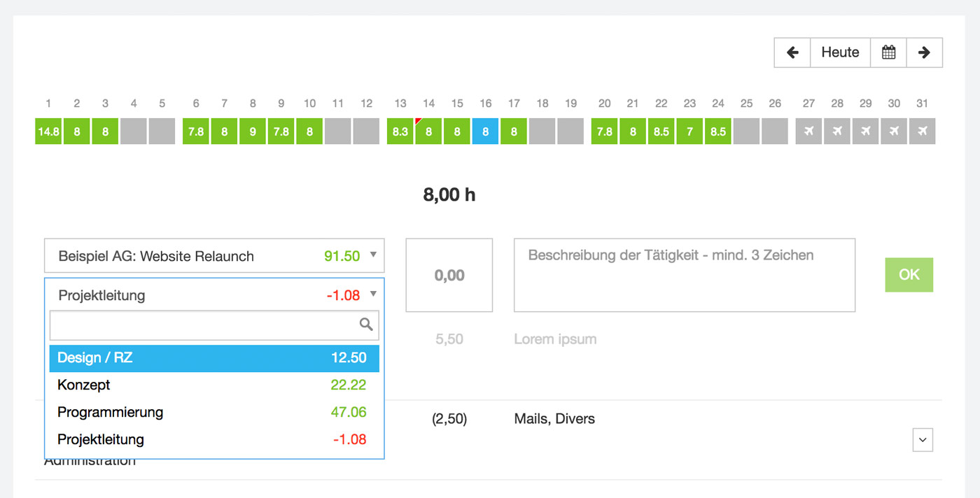Viewport: 980px width, 498px height.
Task: Select the airplane vacation icon for day 29
Action: pos(865,131)
